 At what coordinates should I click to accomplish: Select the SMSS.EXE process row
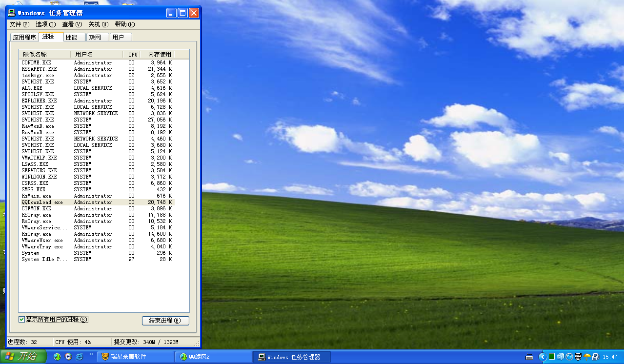point(97,189)
